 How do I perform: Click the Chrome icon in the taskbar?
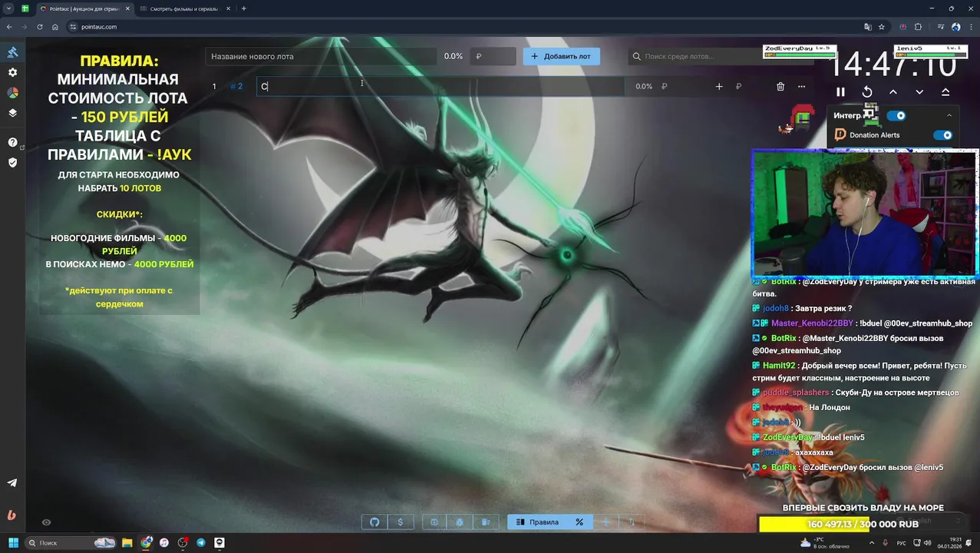click(146, 543)
